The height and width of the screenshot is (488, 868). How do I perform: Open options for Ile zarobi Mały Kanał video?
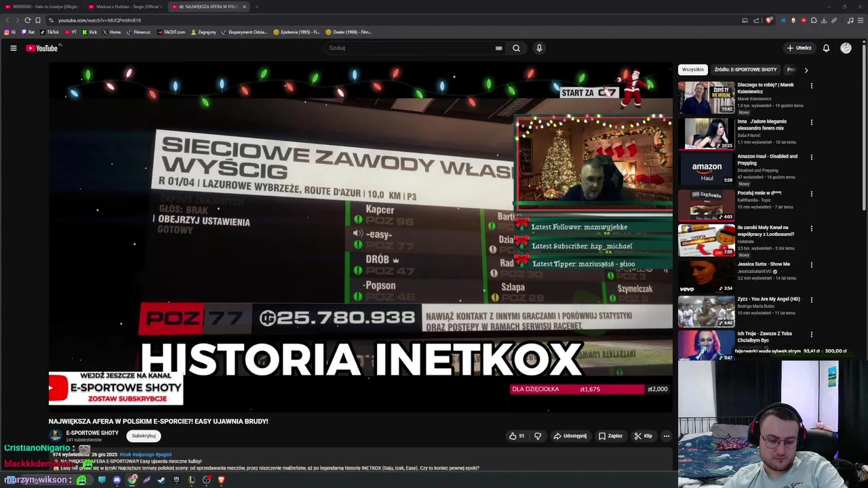(811, 228)
